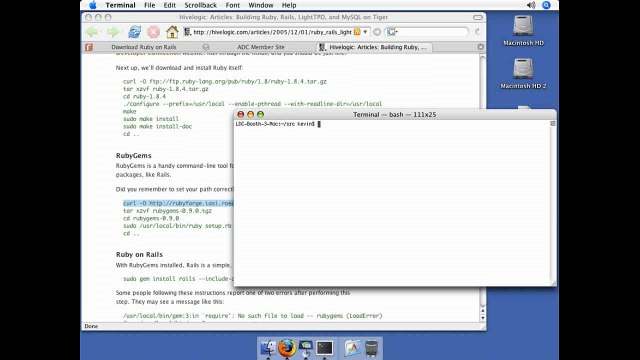Reload the page in Firefox

(x=134, y=32)
